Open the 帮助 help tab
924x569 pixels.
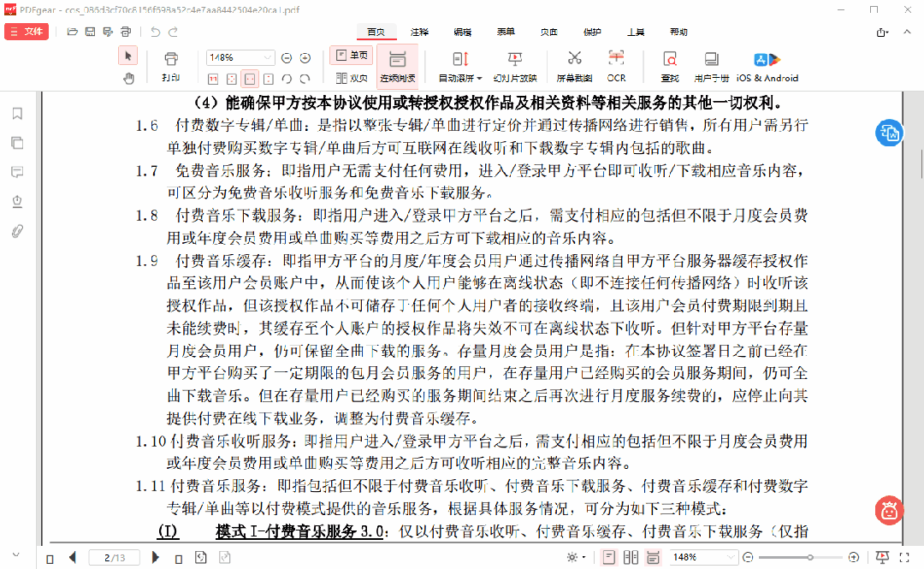pyautogui.click(x=678, y=33)
